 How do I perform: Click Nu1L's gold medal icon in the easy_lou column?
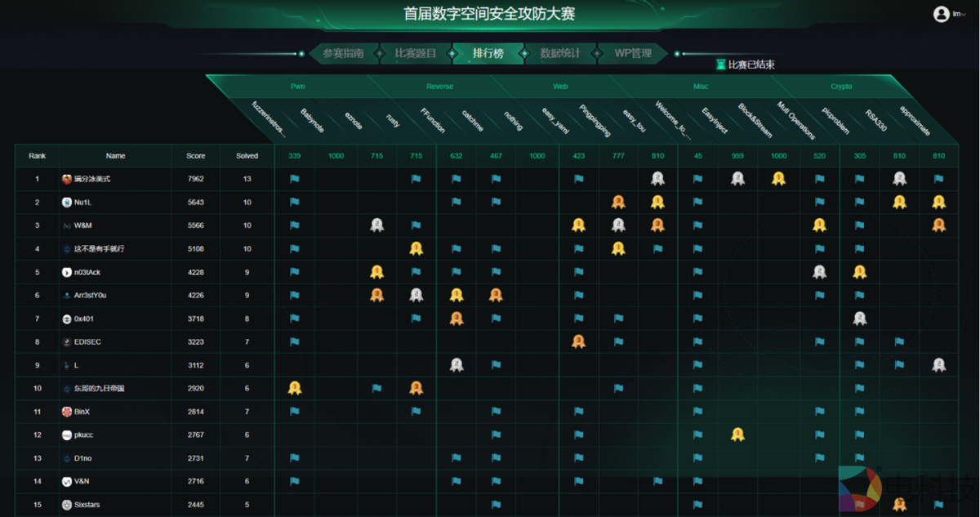658,202
